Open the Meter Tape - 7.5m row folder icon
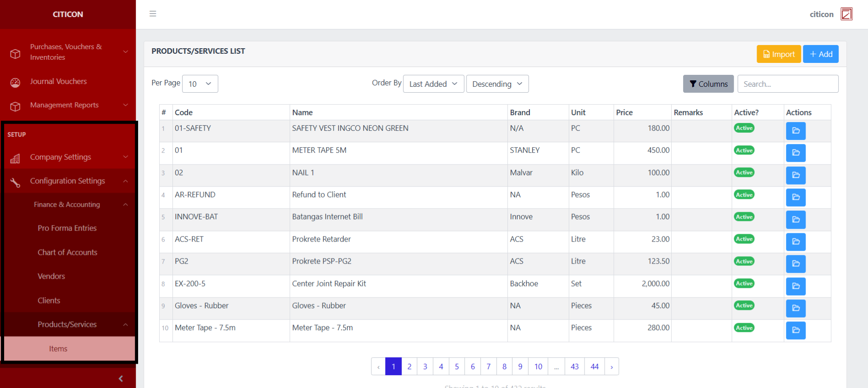This screenshot has width=868, height=388. click(x=796, y=331)
